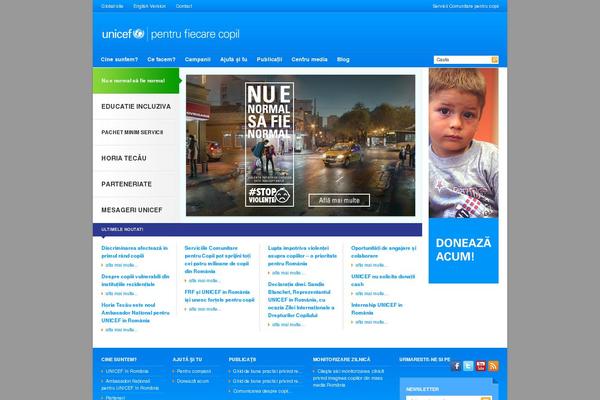Click "află mai multe" under FRF și UNICEF
Image resolution: width=600 pixels, height=400 pixels.
204,309
